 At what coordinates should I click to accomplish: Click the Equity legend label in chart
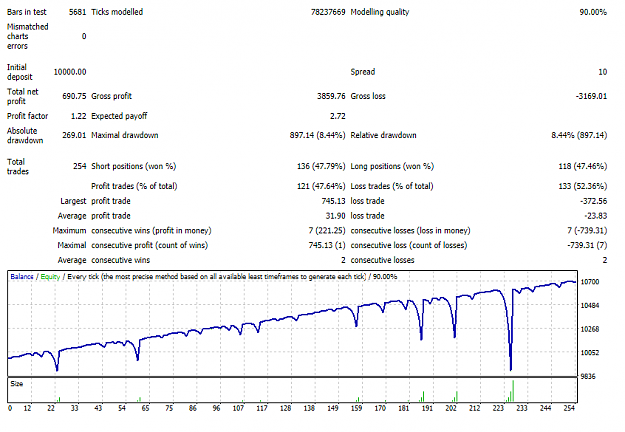tap(50, 277)
